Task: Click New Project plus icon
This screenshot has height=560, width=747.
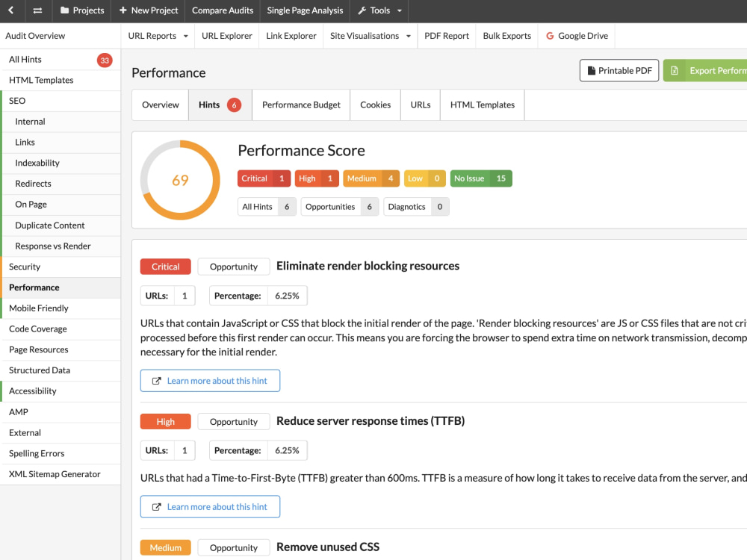Action: click(123, 10)
